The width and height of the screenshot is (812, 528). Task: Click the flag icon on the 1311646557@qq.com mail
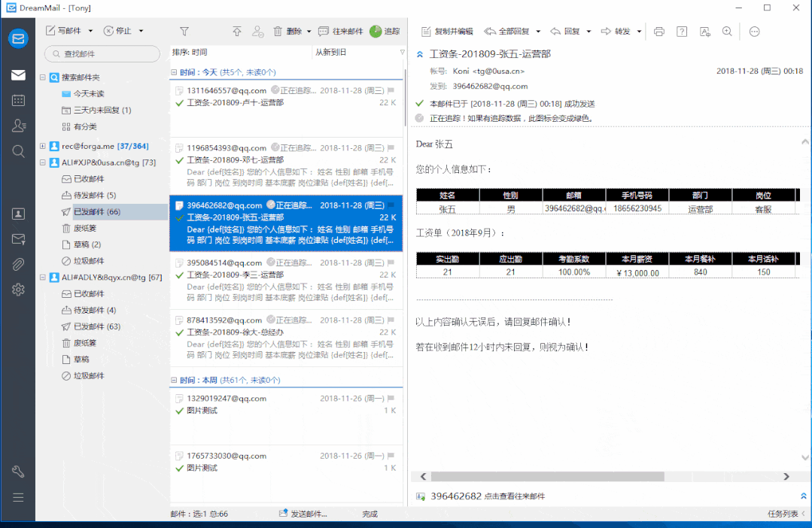coord(391,90)
